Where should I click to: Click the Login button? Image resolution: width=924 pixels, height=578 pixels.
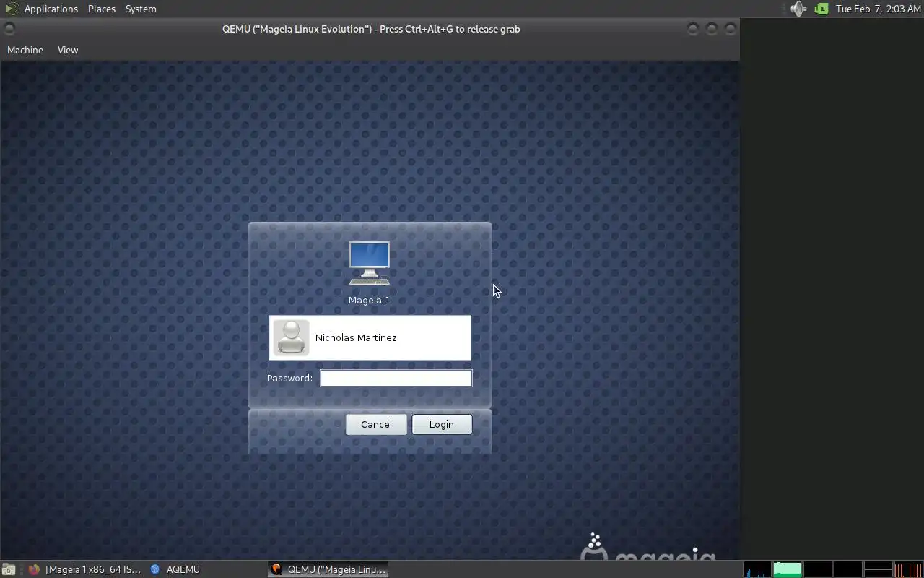coord(442,424)
